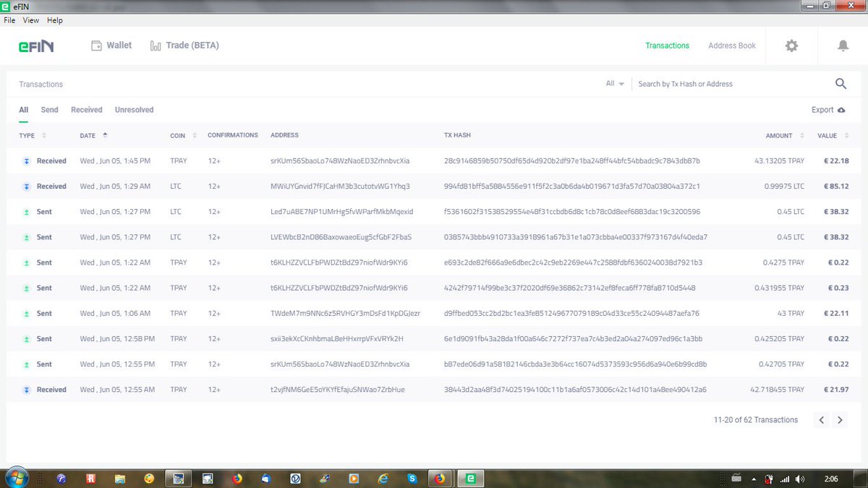
Task: Click the TX HASH column header
Action: (x=457, y=135)
